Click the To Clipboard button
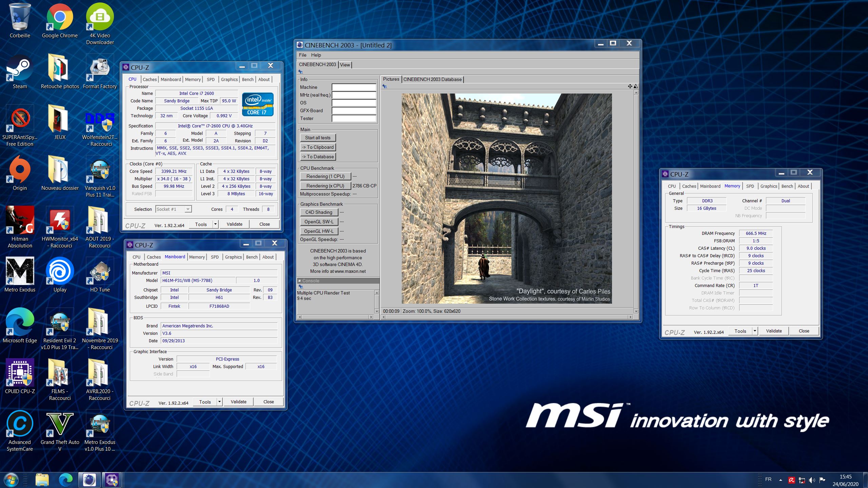This screenshot has height=488, width=868. [x=318, y=147]
